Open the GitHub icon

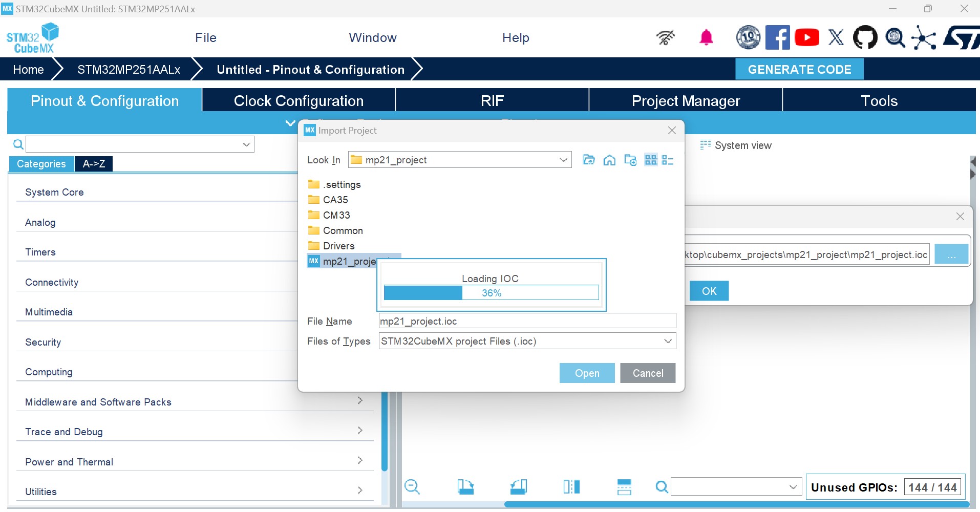click(865, 37)
